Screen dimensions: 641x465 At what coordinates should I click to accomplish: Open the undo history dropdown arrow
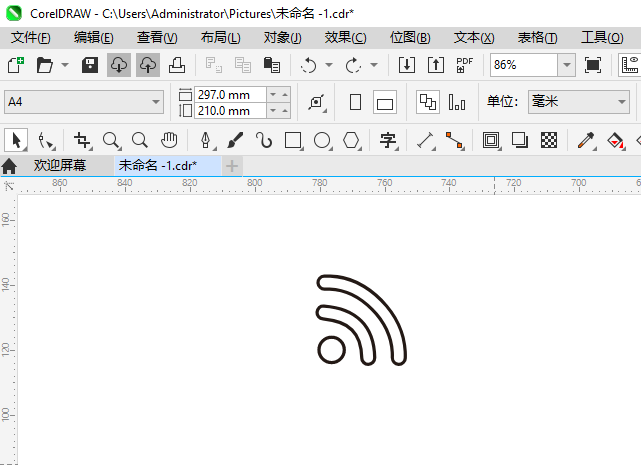(x=329, y=65)
